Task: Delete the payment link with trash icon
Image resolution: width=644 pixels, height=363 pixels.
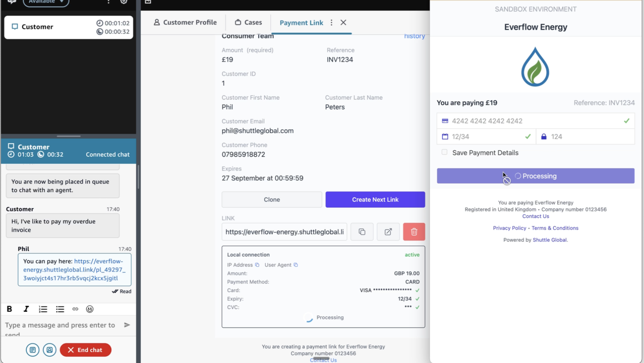Action: 414,232
